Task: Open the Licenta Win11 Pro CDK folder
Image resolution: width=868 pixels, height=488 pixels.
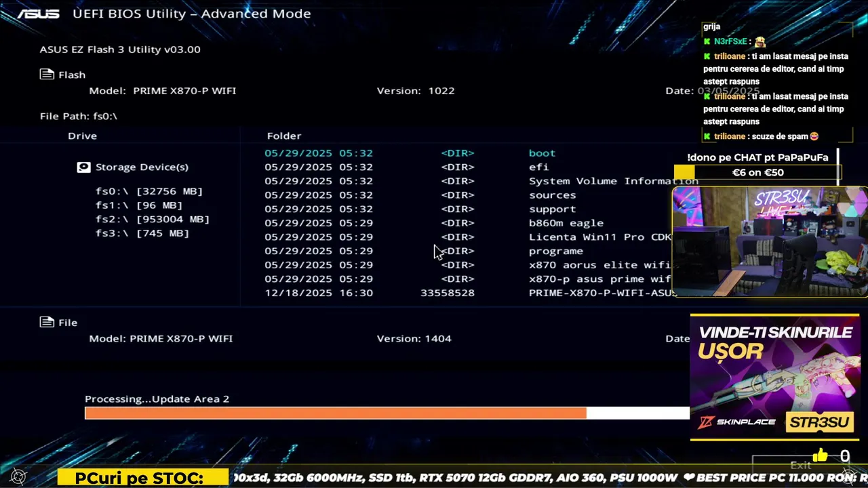Action: tap(600, 237)
